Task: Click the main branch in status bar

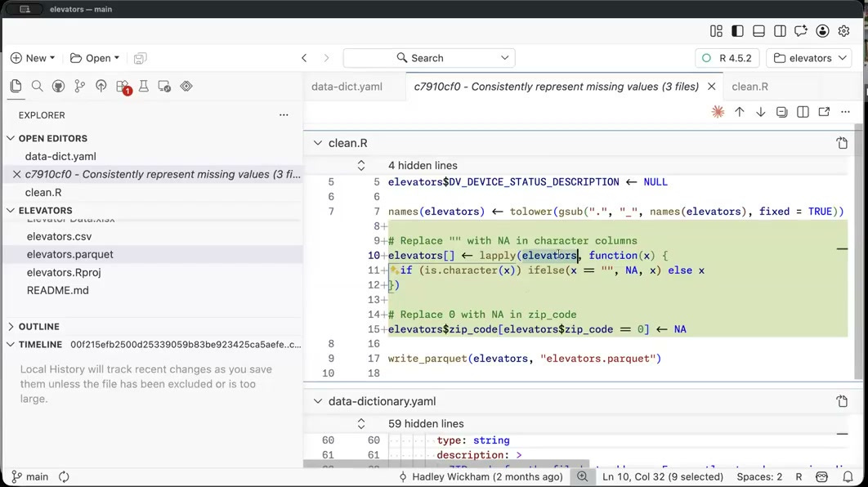Action: (30, 476)
